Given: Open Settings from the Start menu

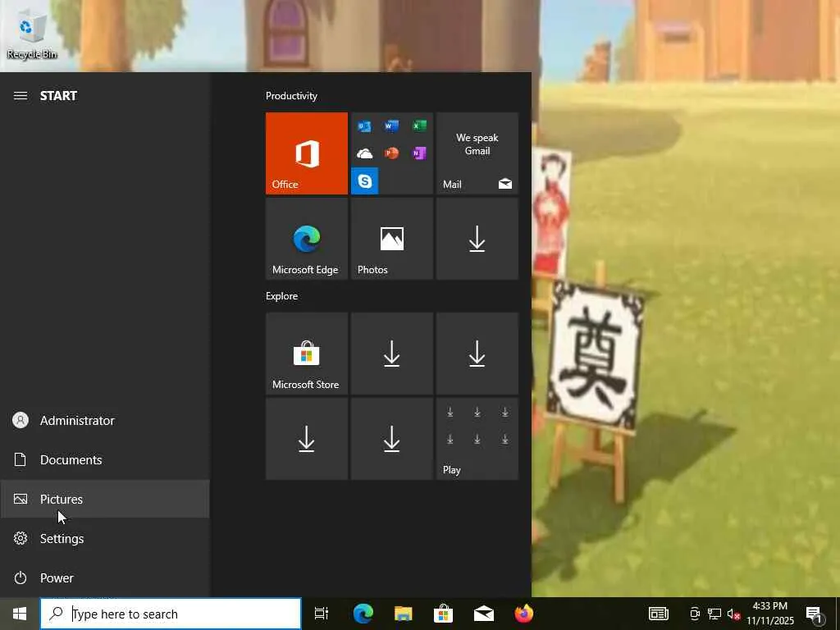Looking at the screenshot, I should pyautogui.click(x=105, y=538).
